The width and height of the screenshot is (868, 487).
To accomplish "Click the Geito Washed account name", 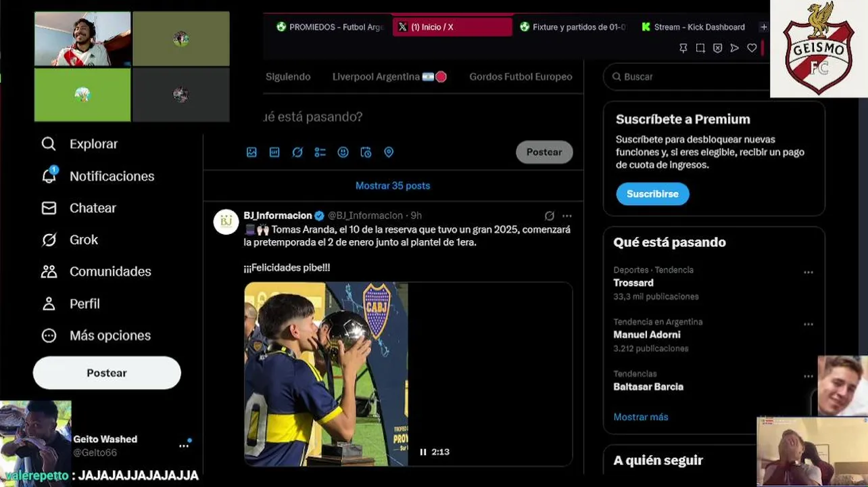I will 105,439.
